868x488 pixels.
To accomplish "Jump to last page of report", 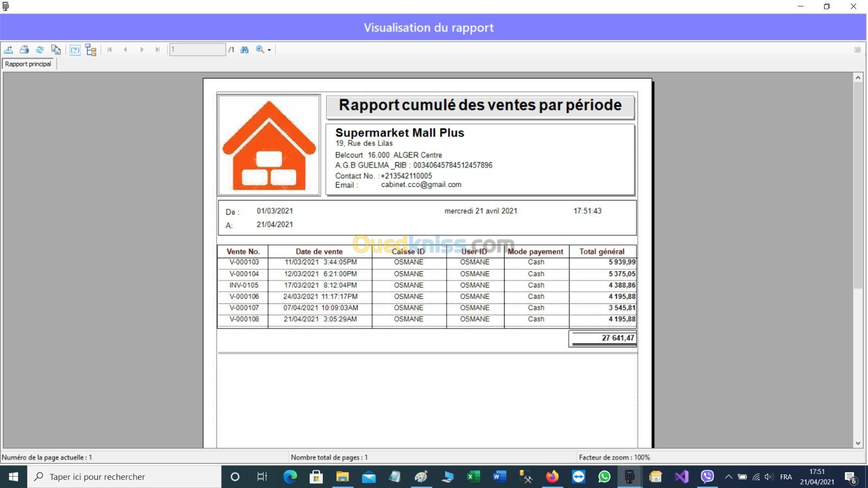I will point(157,50).
